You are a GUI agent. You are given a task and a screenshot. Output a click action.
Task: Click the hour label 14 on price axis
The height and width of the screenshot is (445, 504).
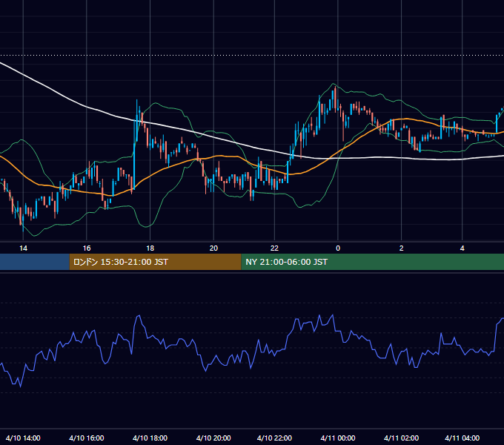coord(23,248)
